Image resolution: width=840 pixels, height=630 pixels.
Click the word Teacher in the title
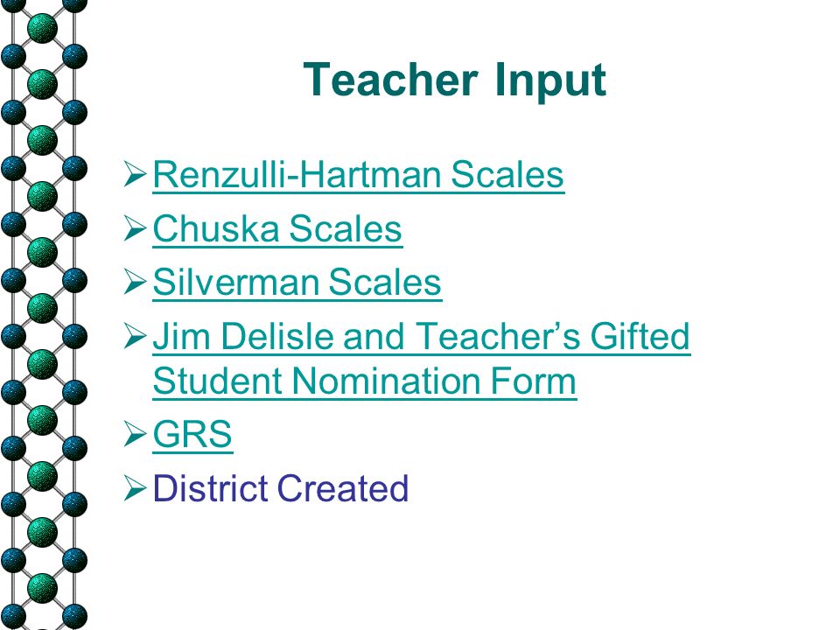[x=390, y=80]
